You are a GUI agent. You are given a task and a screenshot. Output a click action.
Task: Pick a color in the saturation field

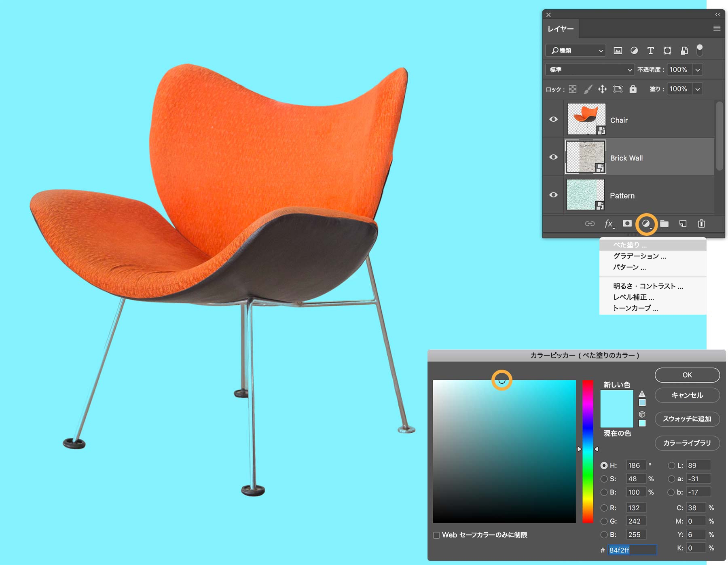504,451
